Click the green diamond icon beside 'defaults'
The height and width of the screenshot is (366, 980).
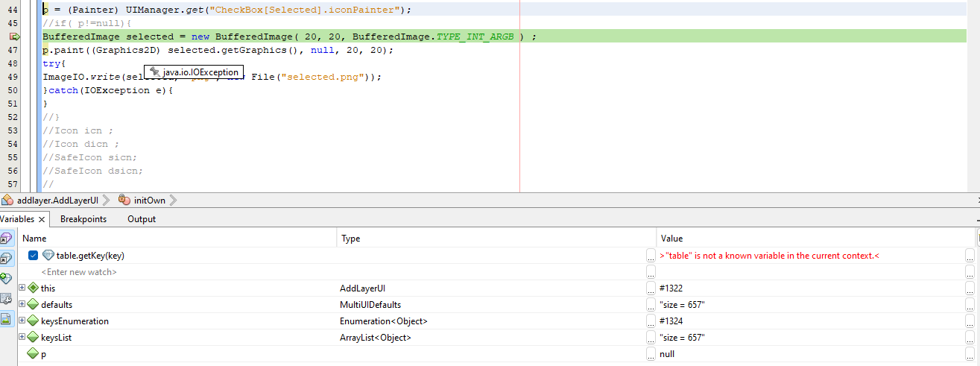point(33,304)
